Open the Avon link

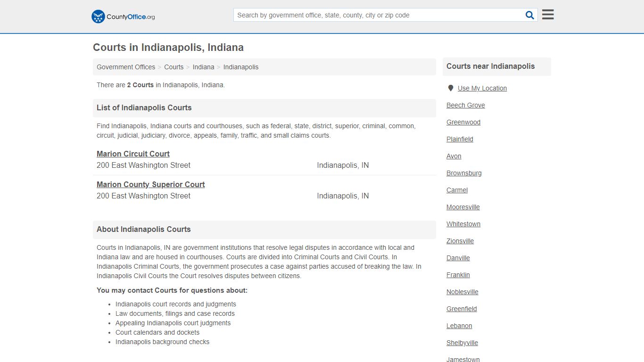(454, 156)
